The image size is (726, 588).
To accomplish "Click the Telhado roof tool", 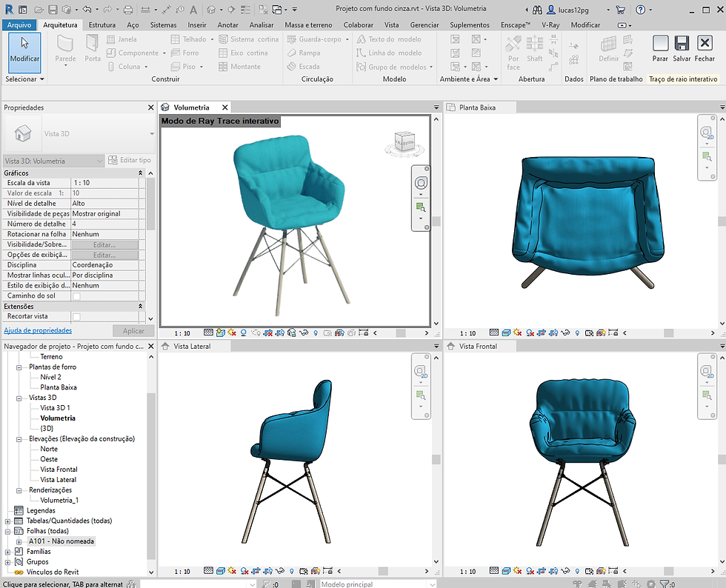I will [189, 39].
